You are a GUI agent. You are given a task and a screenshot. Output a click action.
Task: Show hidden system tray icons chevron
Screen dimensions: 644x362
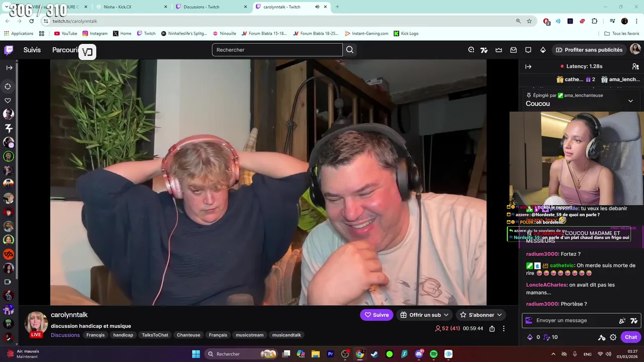click(553, 354)
